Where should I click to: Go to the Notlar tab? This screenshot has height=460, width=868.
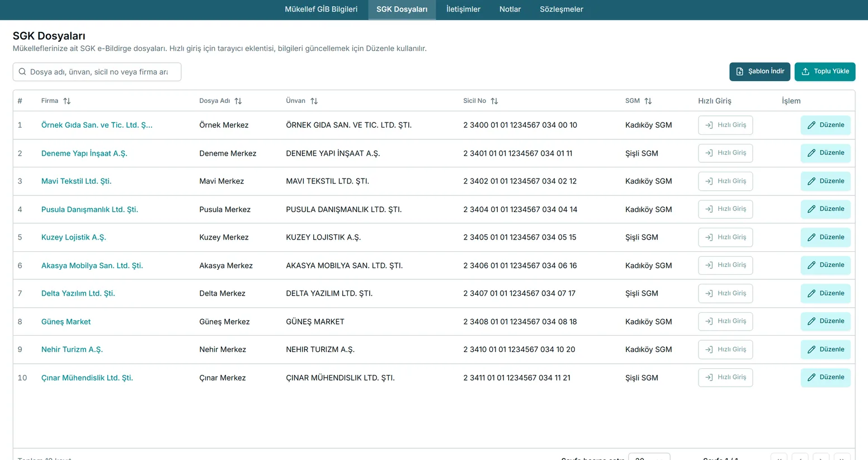pos(510,10)
